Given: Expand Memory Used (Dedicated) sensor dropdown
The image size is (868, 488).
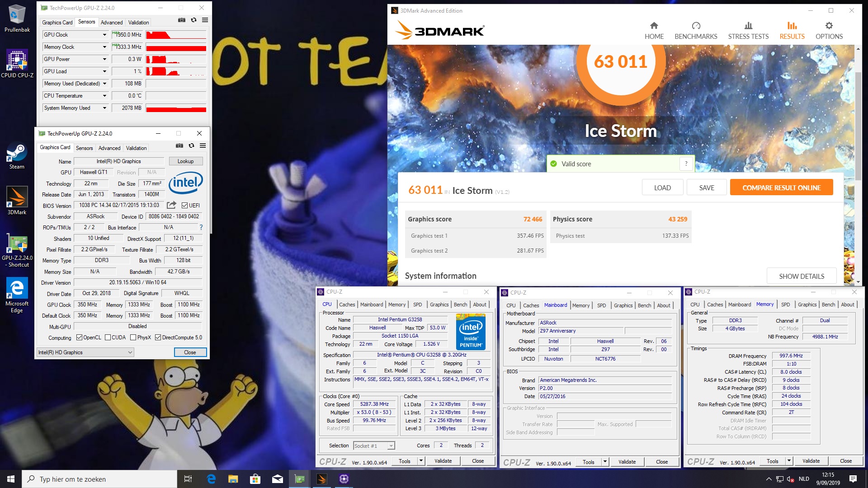Looking at the screenshot, I should pyautogui.click(x=104, y=84).
